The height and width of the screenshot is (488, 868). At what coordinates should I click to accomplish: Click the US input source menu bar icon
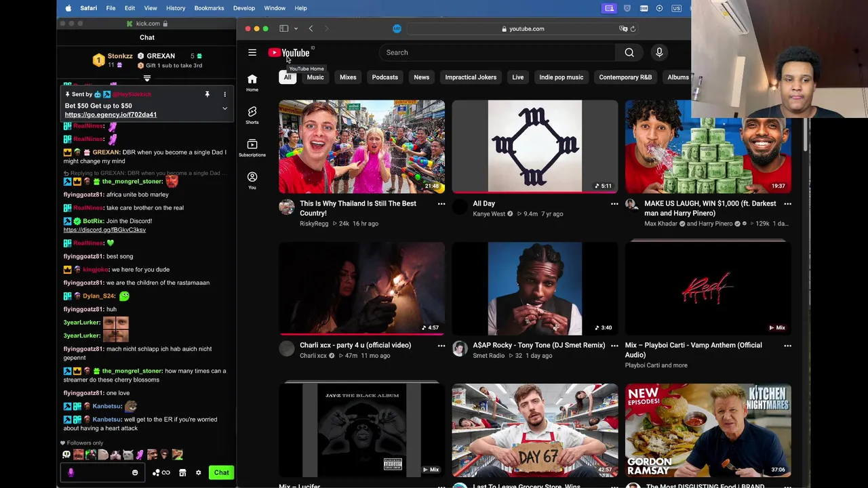(676, 8)
